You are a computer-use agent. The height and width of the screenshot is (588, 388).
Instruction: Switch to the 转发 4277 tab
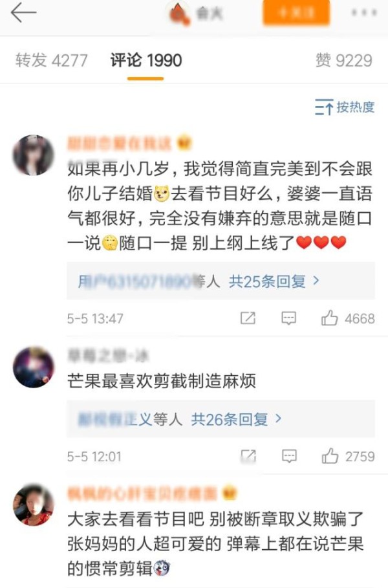tap(51, 60)
